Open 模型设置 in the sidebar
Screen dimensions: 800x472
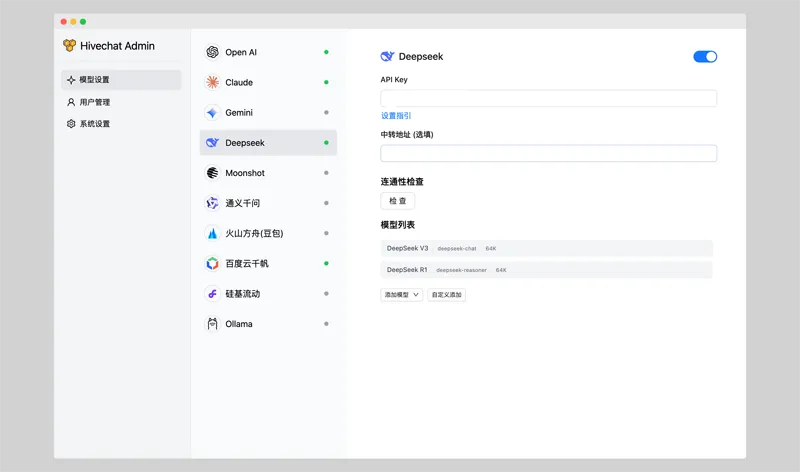94,80
